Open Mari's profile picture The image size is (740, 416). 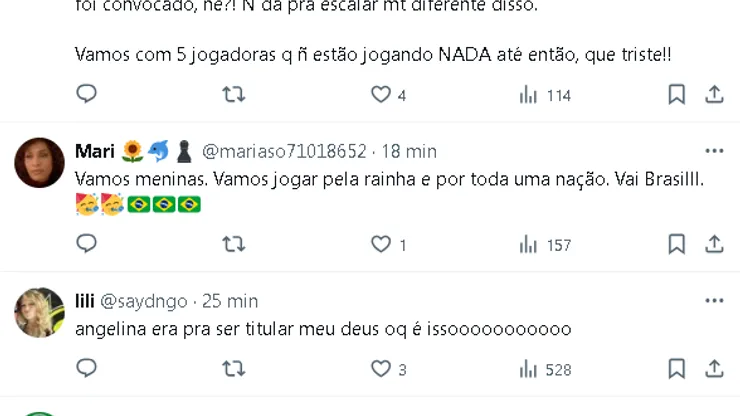pyautogui.click(x=40, y=162)
